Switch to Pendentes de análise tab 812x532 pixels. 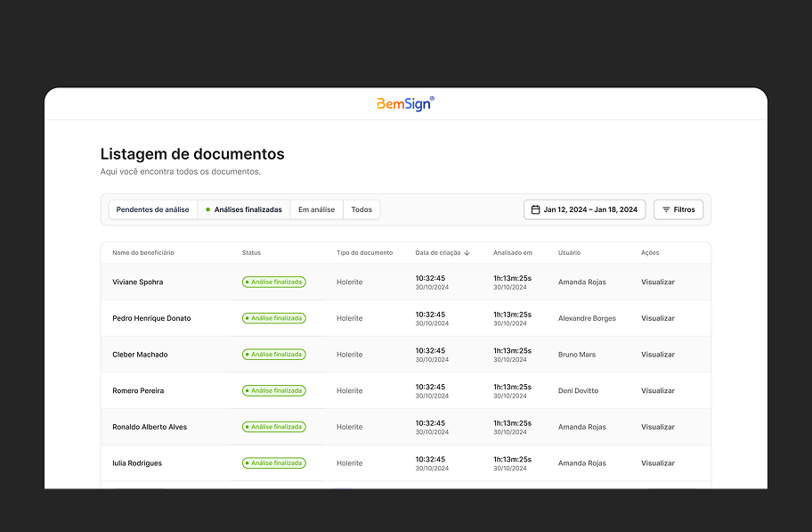[x=153, y=209]
